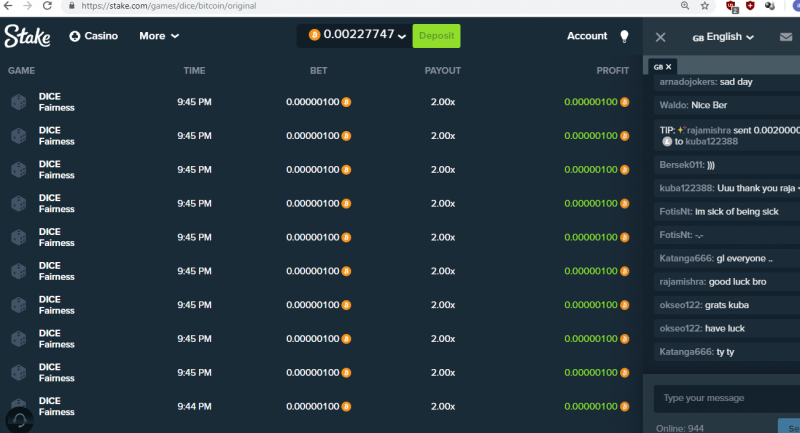800x433 pixels.
Task: Click the lightbulb icon next to Account
Action: pyautogui.click(x=624, y=36)
